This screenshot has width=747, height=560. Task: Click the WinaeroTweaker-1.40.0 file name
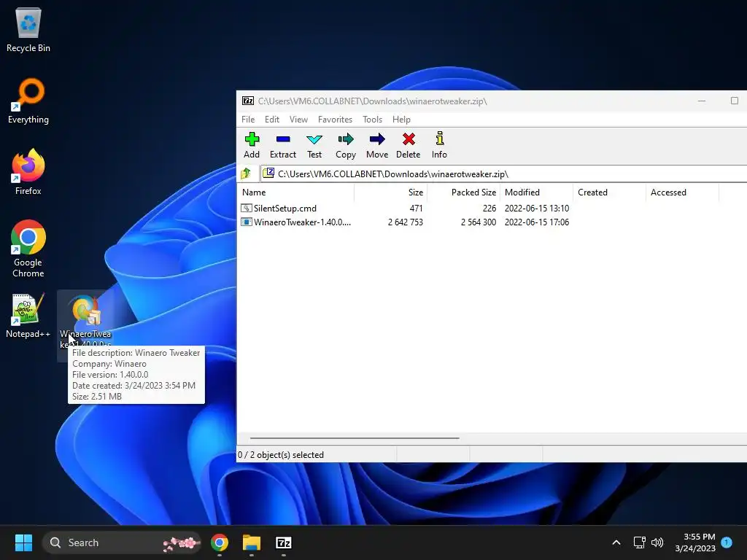(x=303, y=222)
